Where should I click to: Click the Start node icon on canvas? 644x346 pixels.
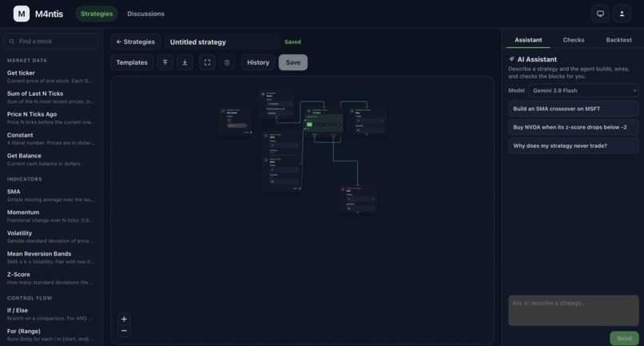pos(263,94)
